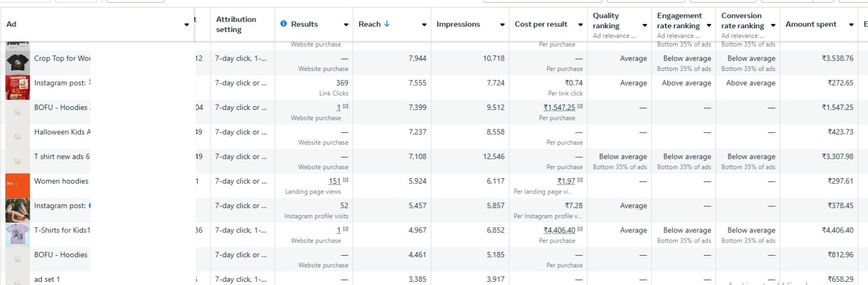The width and height of the screenshot is (868, 285).
Task: Open the Crop Top ad black t-shirt thumbnail
Action: click(x=17, y=63)
